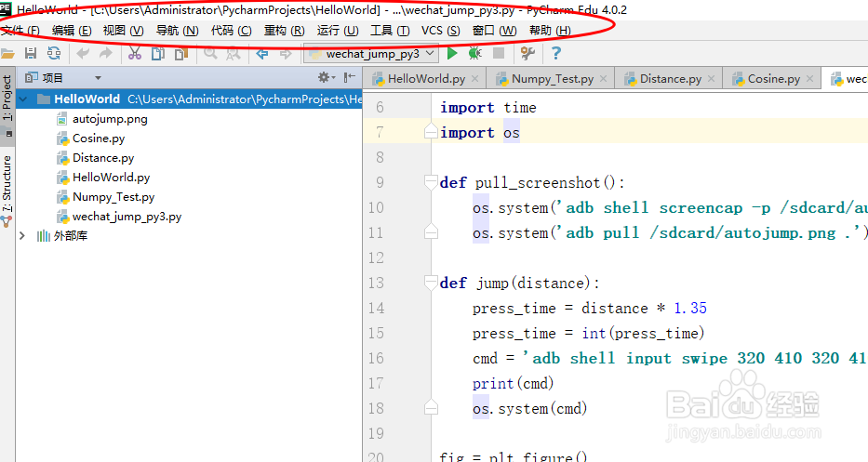This screenshot has width=868, height=462.
Task: Open the 重构 (R) menu
Action: (284, 31)
